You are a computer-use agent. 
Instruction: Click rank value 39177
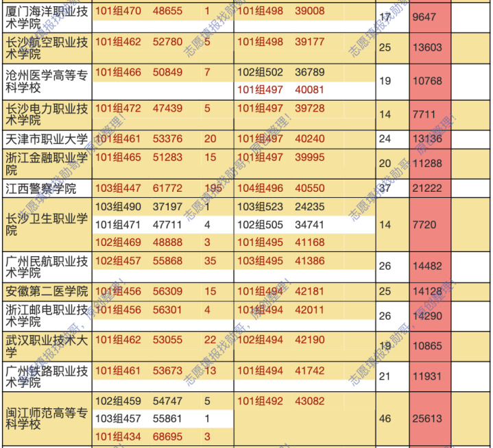click(310, 42)
